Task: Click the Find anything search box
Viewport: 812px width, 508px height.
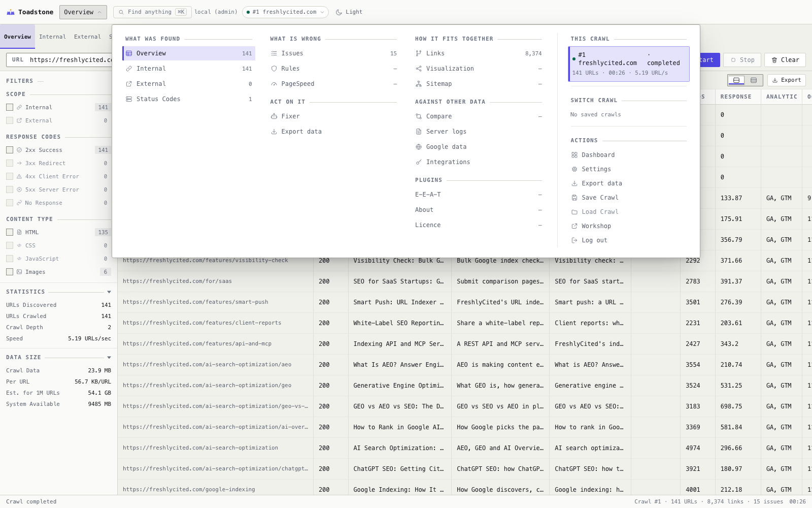Action: tap(152, 12)
